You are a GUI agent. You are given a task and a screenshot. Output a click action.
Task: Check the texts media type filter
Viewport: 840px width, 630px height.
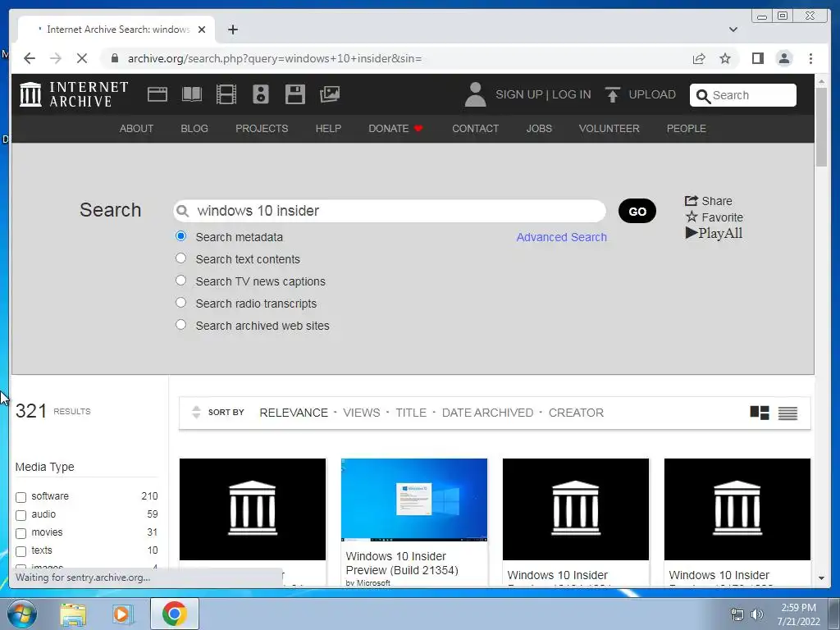(21, 551)
